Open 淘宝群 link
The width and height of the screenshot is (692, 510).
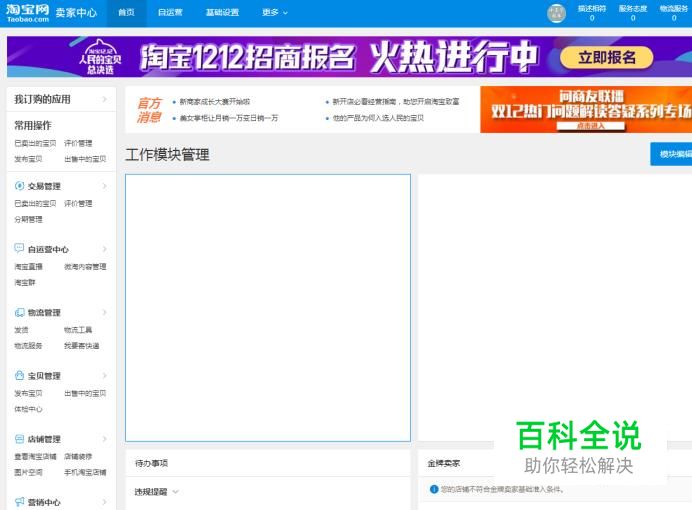click(25, 282)
